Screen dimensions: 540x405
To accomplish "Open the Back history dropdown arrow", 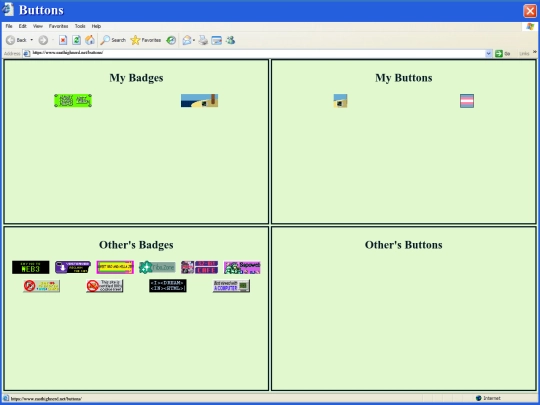I will (32, 40).
